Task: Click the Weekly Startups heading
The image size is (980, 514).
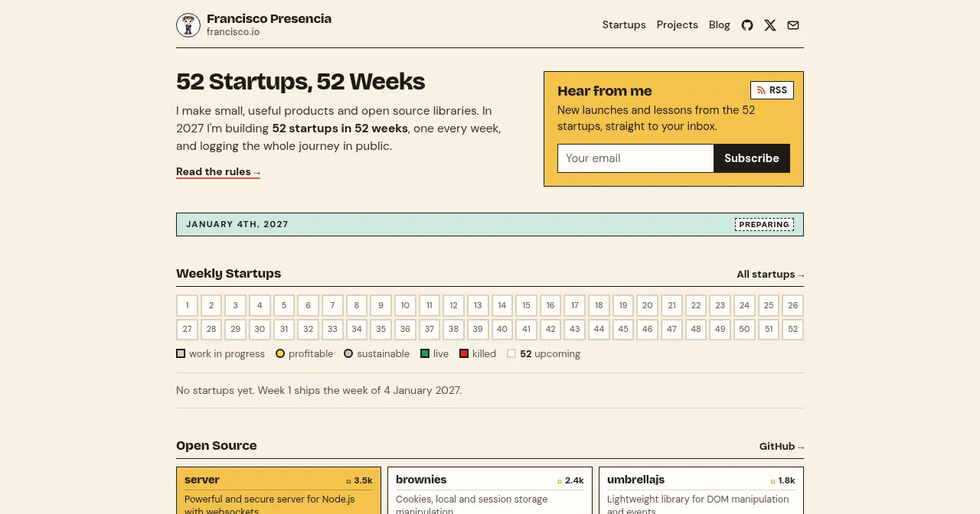Action: (x=228, y=274)
